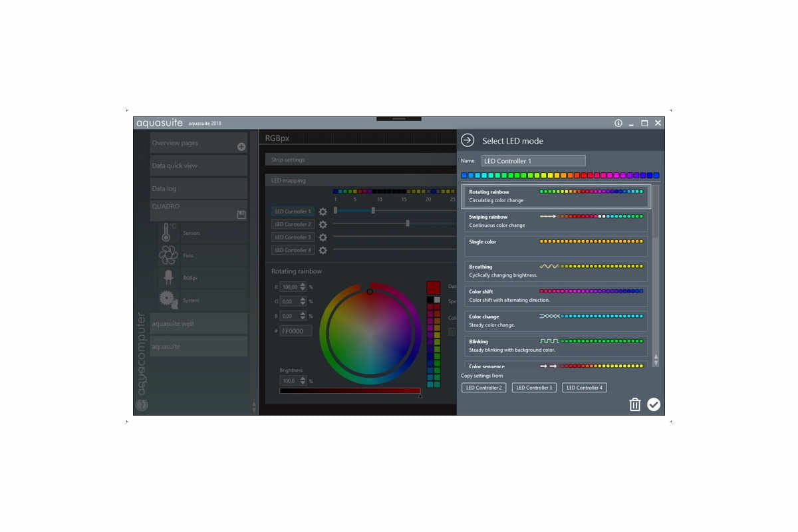Screen dimensions: 798x532
Task: Confirm selection with the checkmark icon
Action: tap(654, 404)
